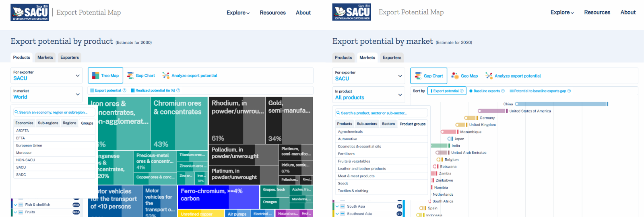Focus the product, sector or sub-sector search field
The width and height of the screenshot is (644, 219).
382,113
